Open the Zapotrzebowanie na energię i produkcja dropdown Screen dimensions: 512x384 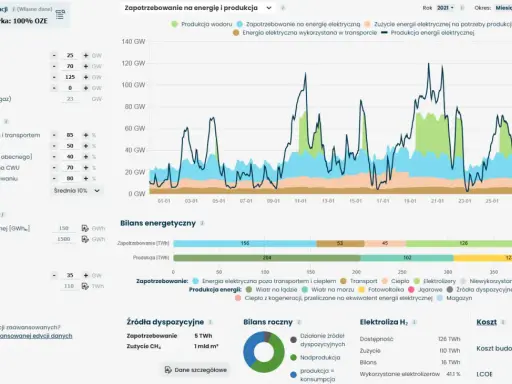tap(198, 8)
